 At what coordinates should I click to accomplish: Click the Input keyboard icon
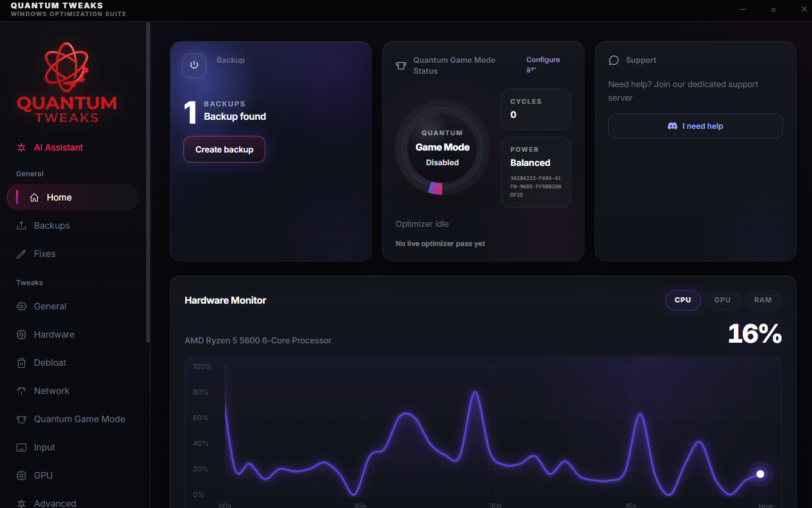[21, 447]
